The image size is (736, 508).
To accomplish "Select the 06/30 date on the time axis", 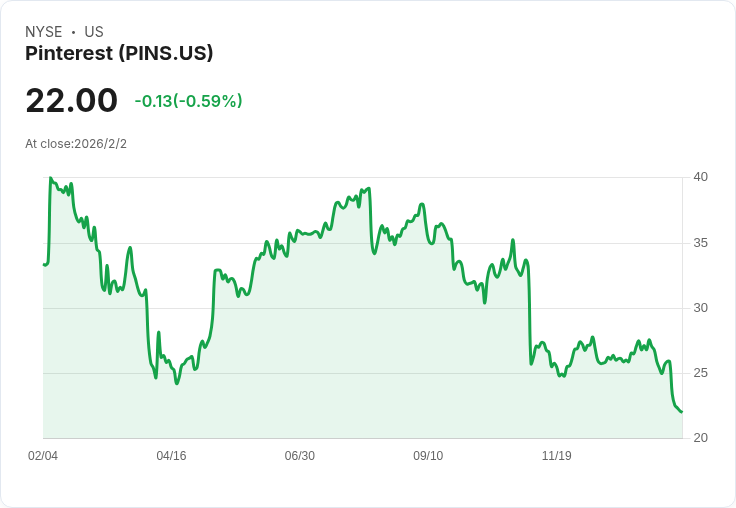I will [x=300, y=456].
